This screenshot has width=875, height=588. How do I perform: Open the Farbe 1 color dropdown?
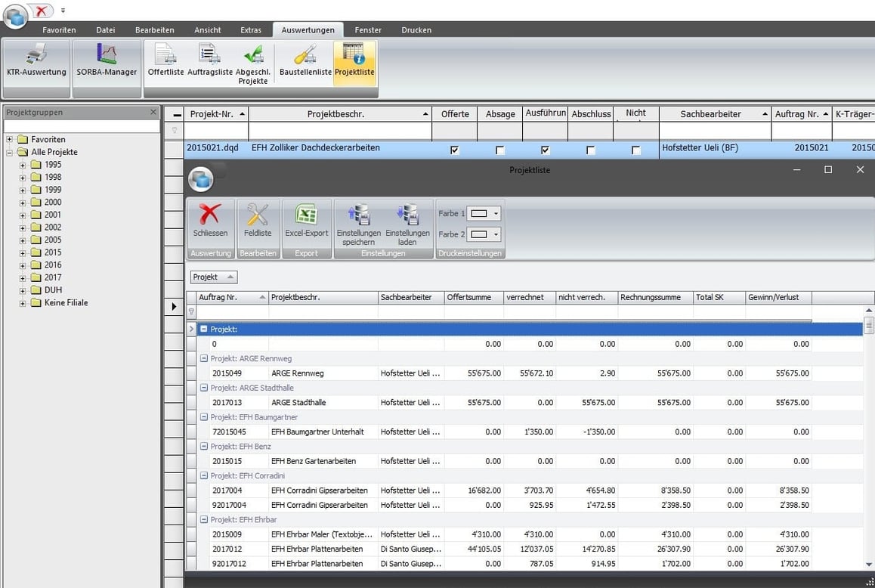tap(496, 213)
